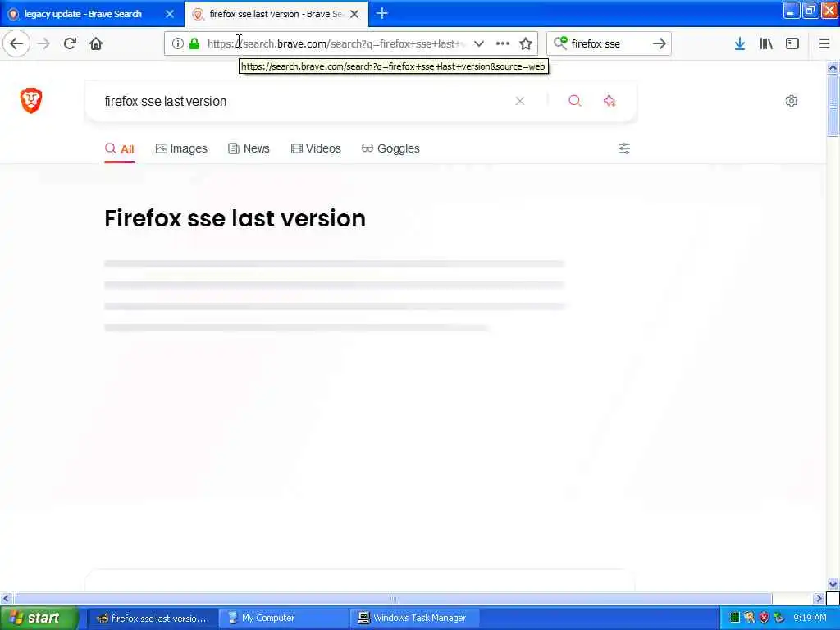The width and height of the screenshot is (840, 630).
Task: Click the vertical scrollbar thumb
Action: [833, 106]
